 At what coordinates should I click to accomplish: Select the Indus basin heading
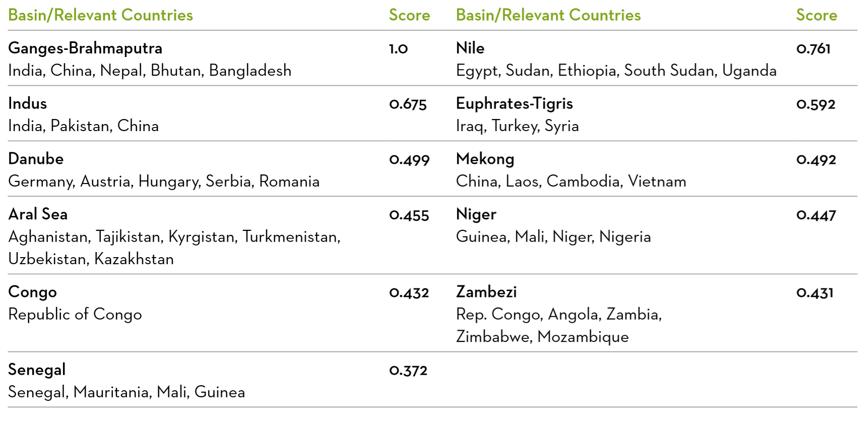28,103
